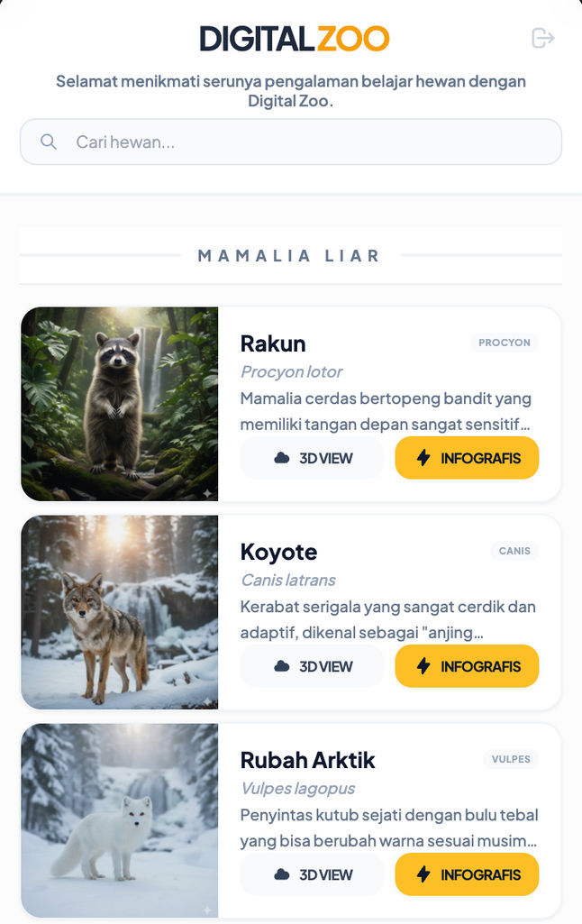Click the cloud icon on Rakun's 3D View

coord(282,458)
